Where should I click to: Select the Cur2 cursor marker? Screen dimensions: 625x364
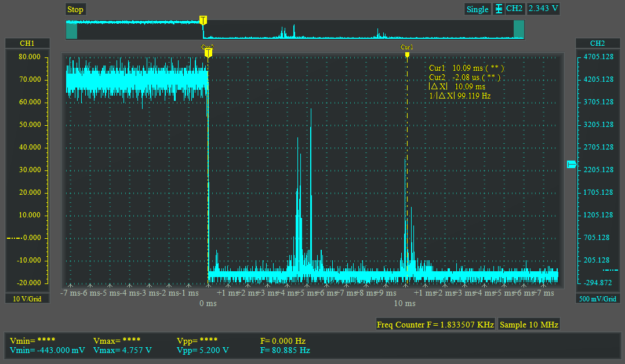click(208, 52)
